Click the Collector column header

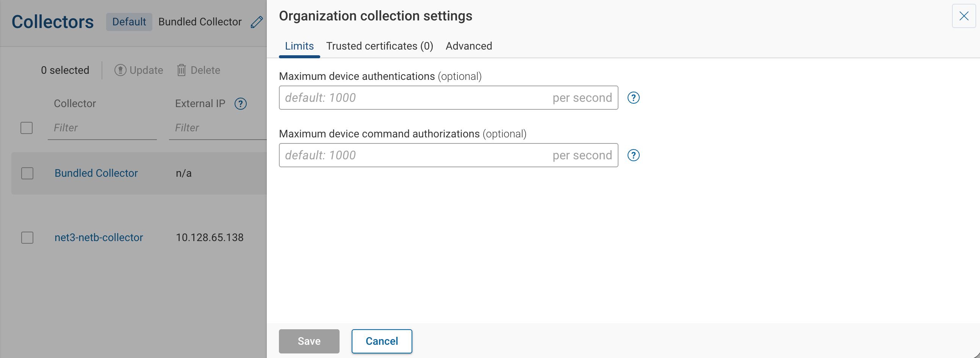tap(75, 103)
